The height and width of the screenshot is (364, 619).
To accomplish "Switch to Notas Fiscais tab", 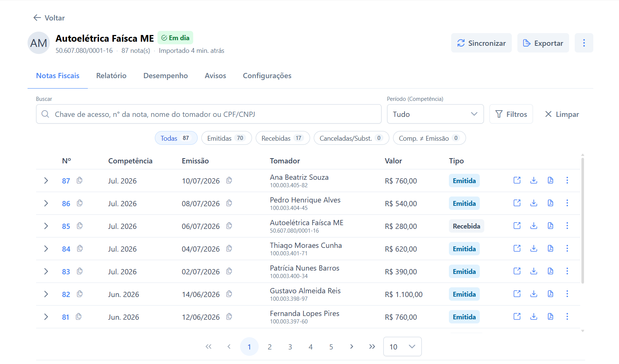I will point(58,76).
